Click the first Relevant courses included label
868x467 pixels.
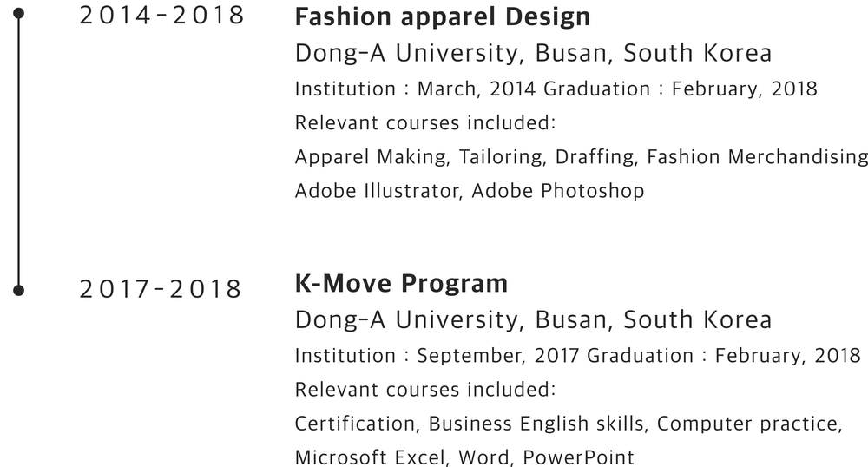[425, 123]
